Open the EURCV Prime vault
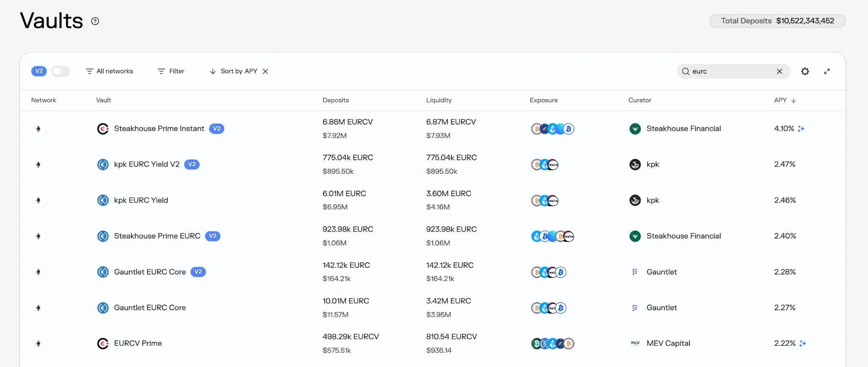Screen dimensions: 868x367 [x=138, y=343]
